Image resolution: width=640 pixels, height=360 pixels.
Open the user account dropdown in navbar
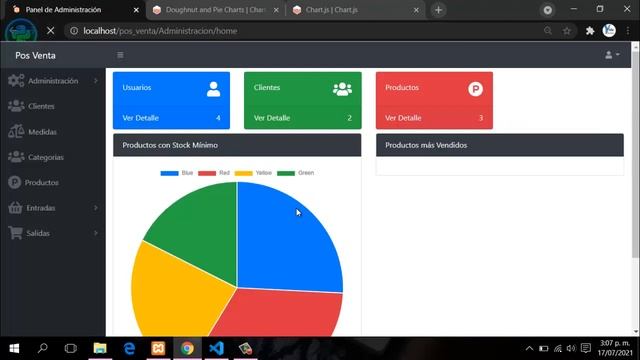point(612,55)
